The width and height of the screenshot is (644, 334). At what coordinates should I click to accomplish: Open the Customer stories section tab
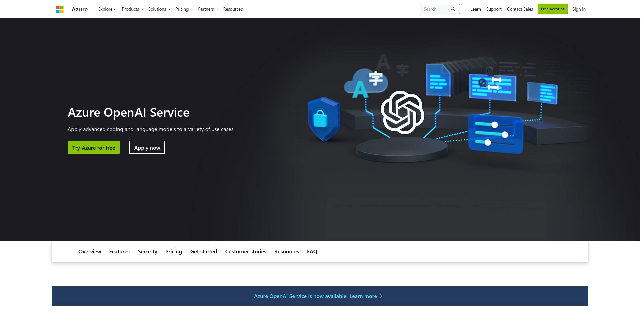[x=246, y=252]
